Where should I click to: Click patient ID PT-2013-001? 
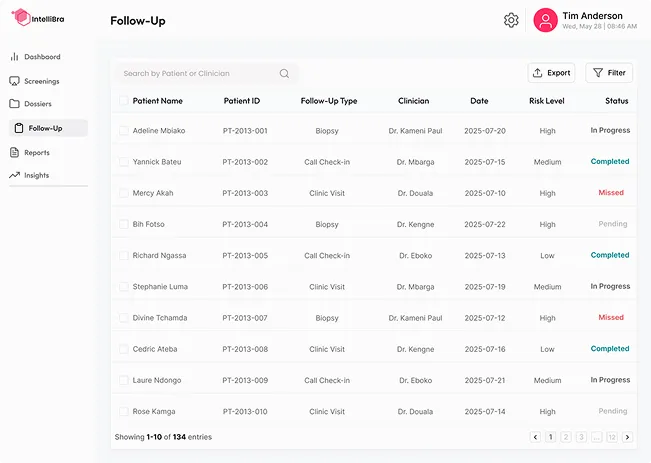coord(245,130)
